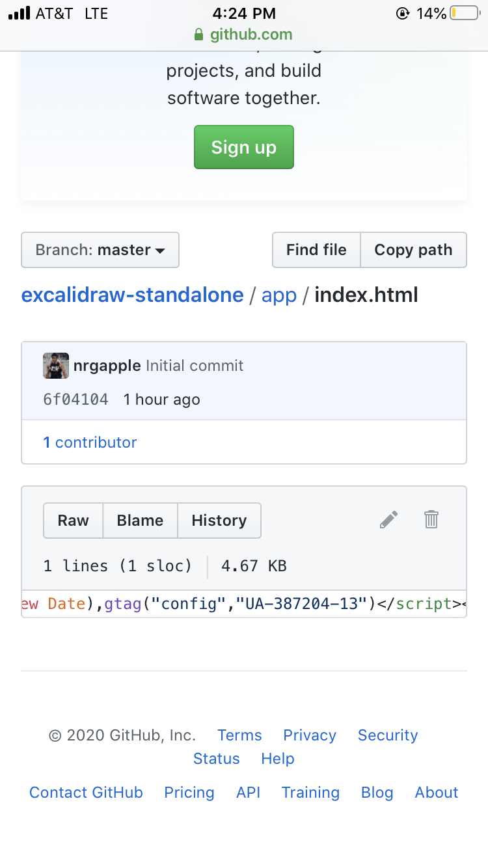
Task: Open excalidraw-standalone repository link
Action: [133, 295]
